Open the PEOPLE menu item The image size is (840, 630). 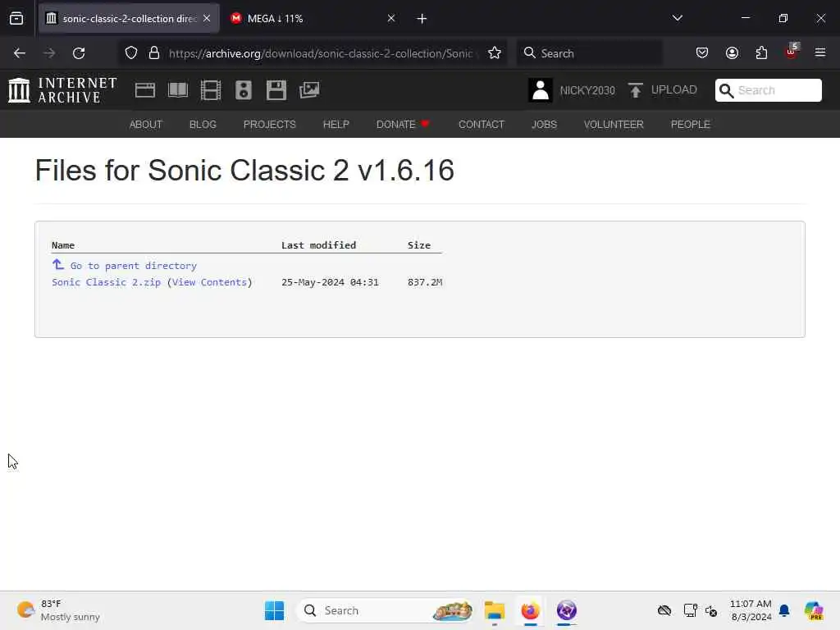coord(691,125)
